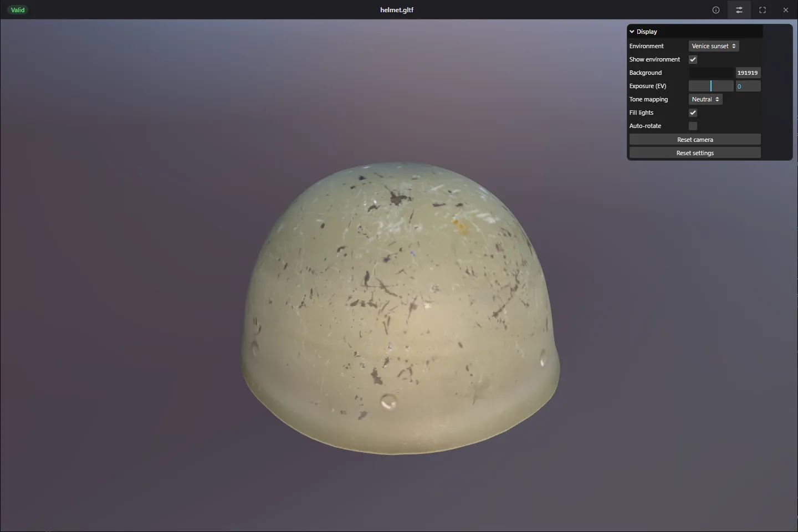
Task: Collapse the Display section
Action: pyautogui.click(x=695, y=32)
